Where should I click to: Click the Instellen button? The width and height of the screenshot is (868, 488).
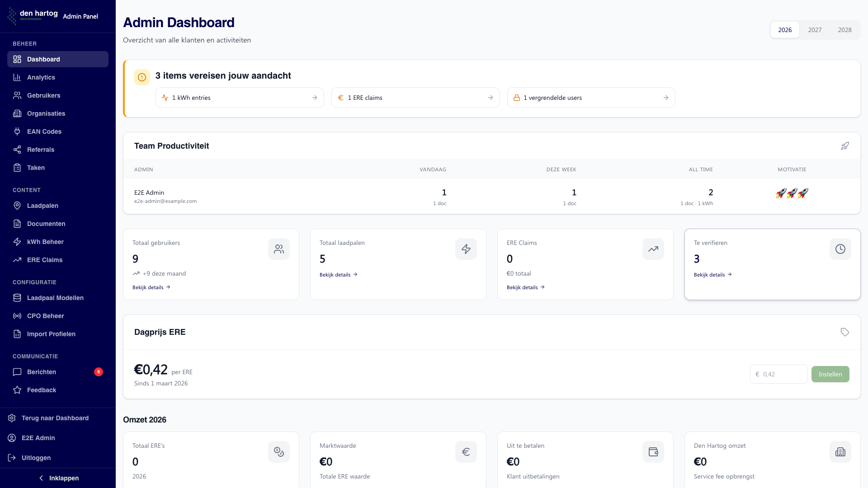[830, 374]
